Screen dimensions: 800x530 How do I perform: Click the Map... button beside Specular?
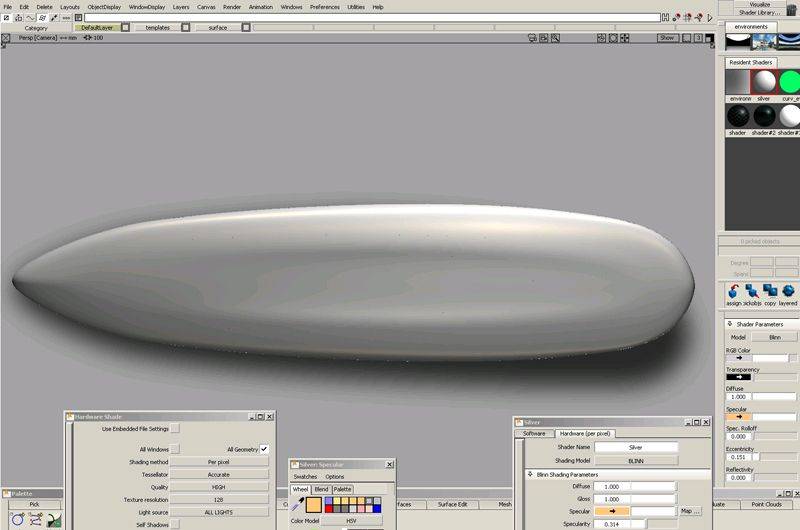coord(689,511)
